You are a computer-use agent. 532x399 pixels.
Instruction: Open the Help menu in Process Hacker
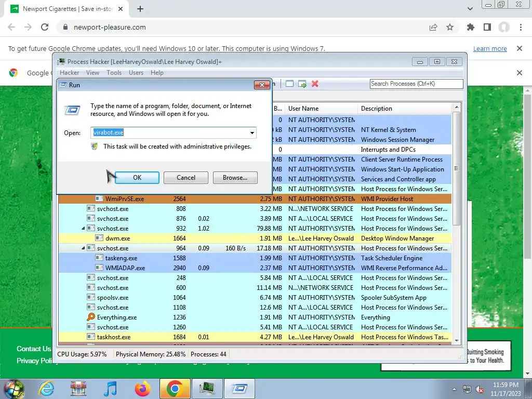pos(157,73)
